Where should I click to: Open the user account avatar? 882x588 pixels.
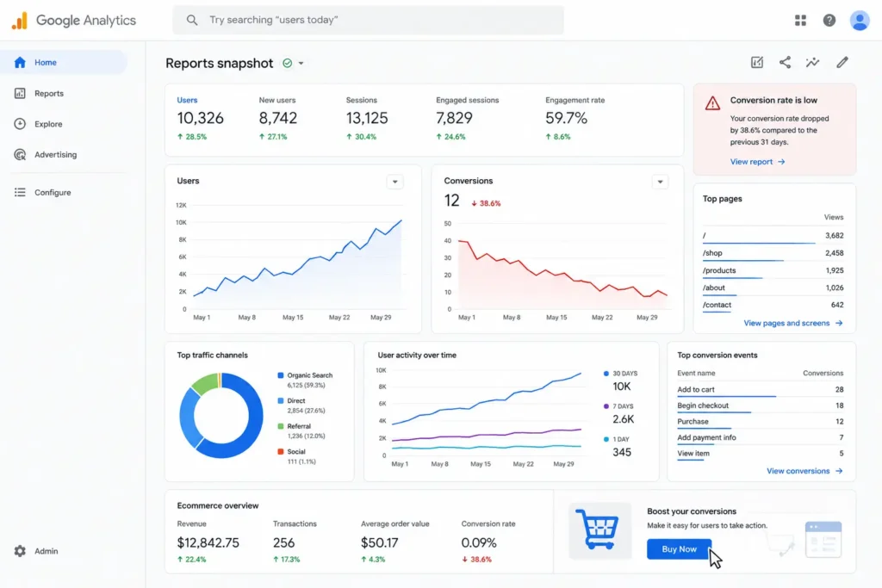[x=859, y=21]
